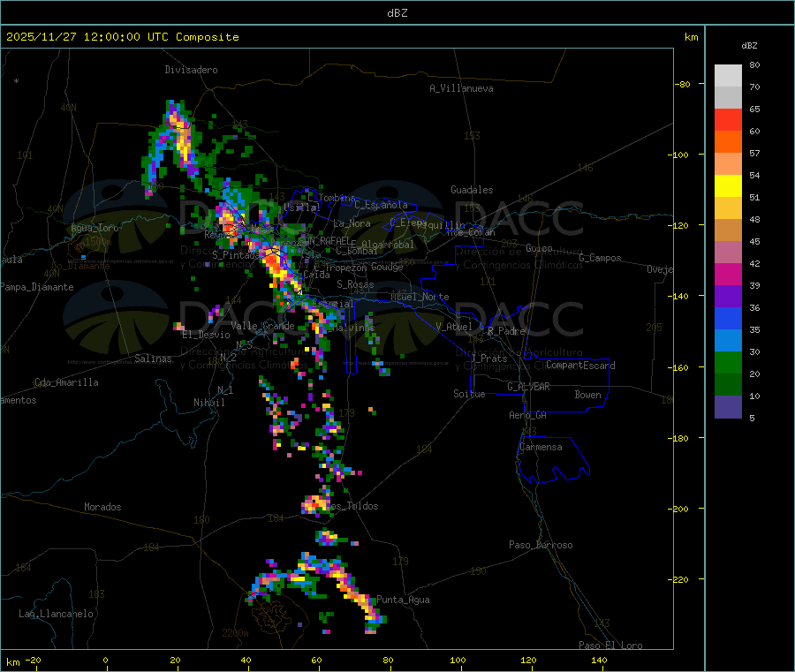Screen dimensions: 795x672
Task: Click the -100 km axis tick label
Action: pos(680,155)
